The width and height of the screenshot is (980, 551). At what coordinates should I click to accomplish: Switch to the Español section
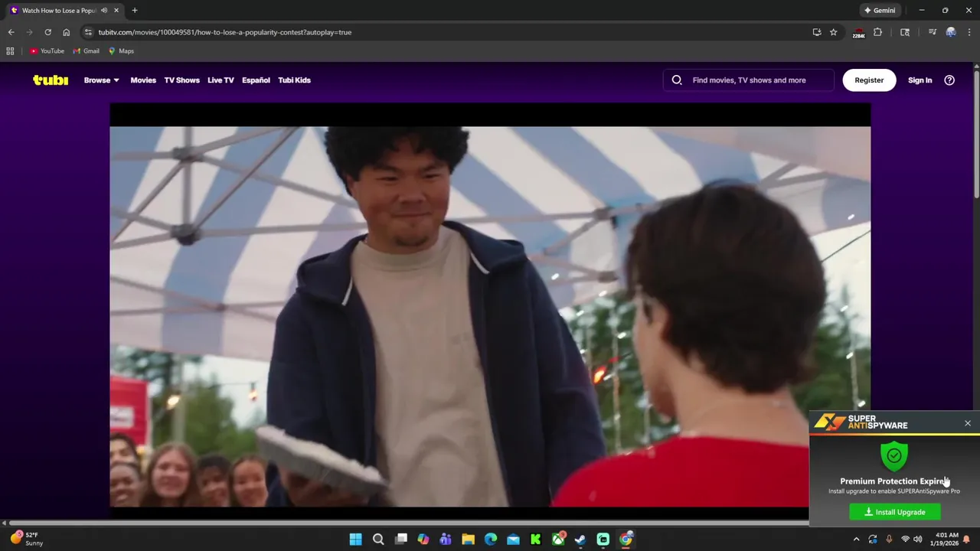[x=256, y=80]
